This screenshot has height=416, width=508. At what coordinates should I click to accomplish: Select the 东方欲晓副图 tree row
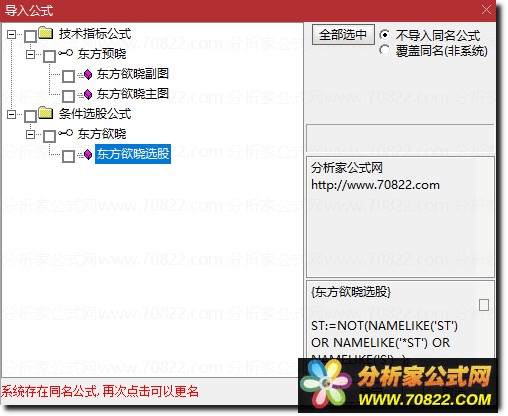pos(133,74)
